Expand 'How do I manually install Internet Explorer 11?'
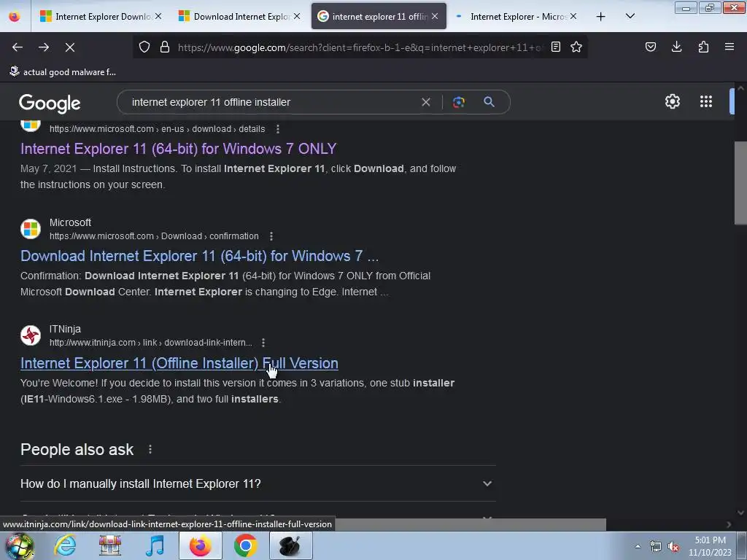 (x=258, y=483)
